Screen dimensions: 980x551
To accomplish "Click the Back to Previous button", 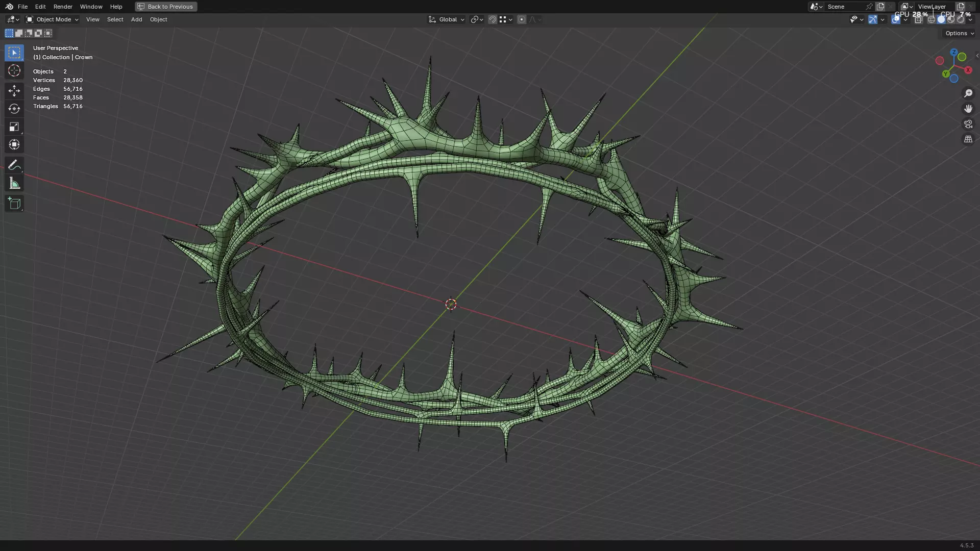I will pyautogui.click(x=166, y=7).
